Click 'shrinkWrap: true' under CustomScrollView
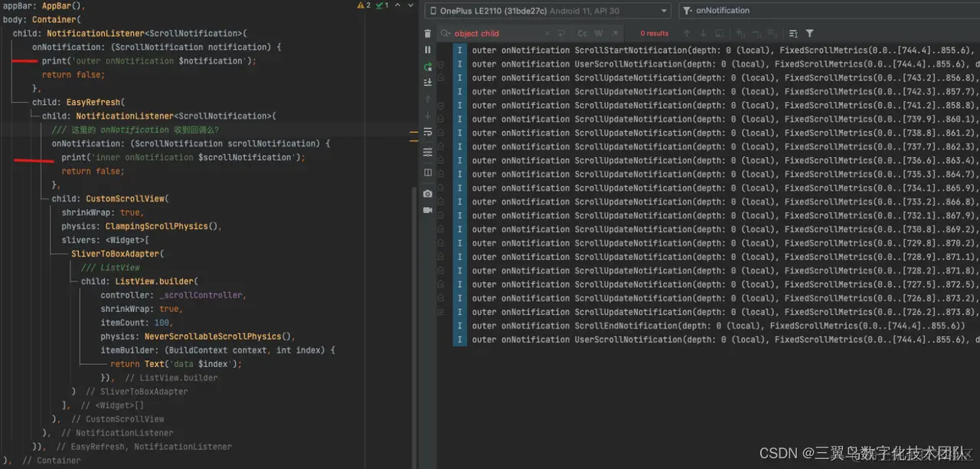980x469 pixels. tap(103, 213)
